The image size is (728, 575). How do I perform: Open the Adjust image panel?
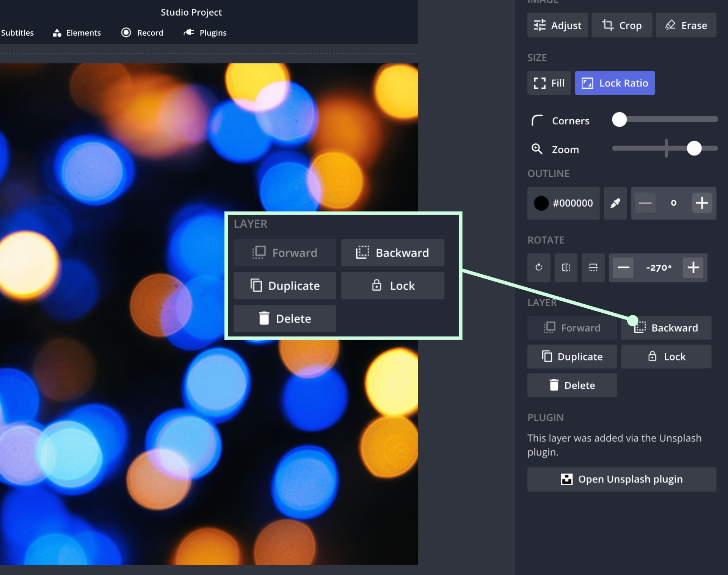[x=557, y=25]
